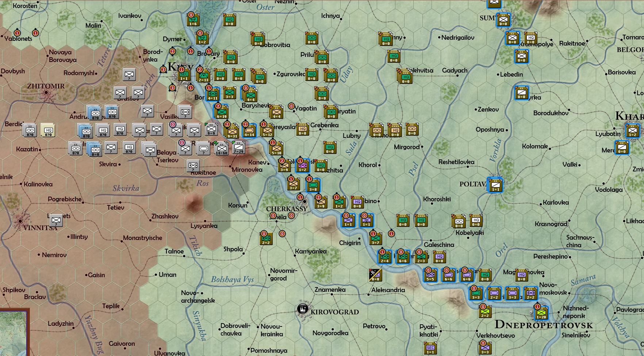Select the unit stack at Piryatin
The image size is (644, 356).
click(331, 112)
